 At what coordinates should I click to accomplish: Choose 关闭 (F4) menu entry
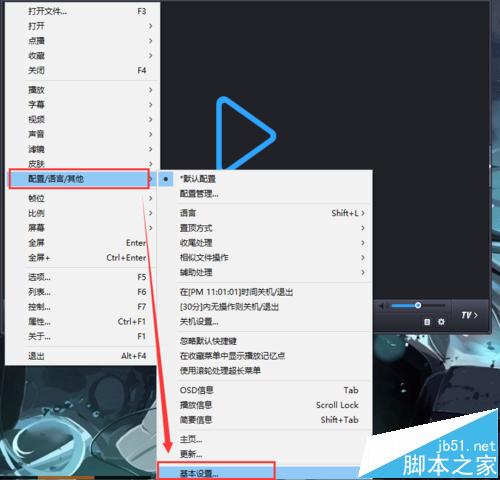click(83, 70)
